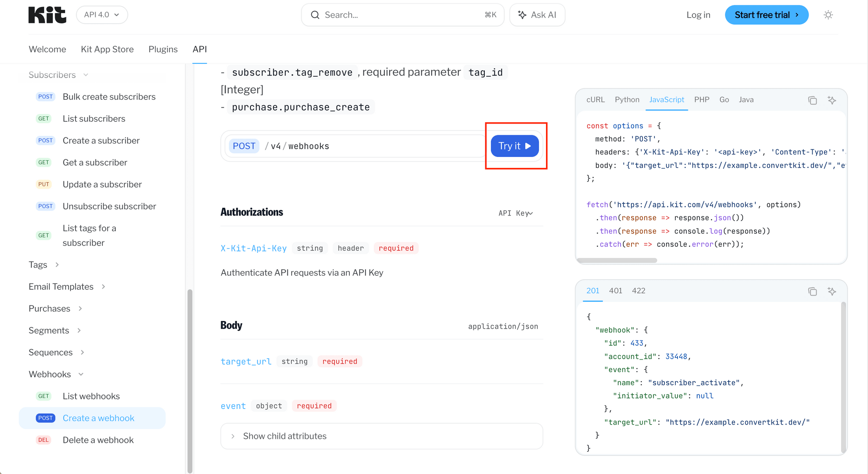
Task: Expand the Email Templates section
Action: (x=67, y=287)
